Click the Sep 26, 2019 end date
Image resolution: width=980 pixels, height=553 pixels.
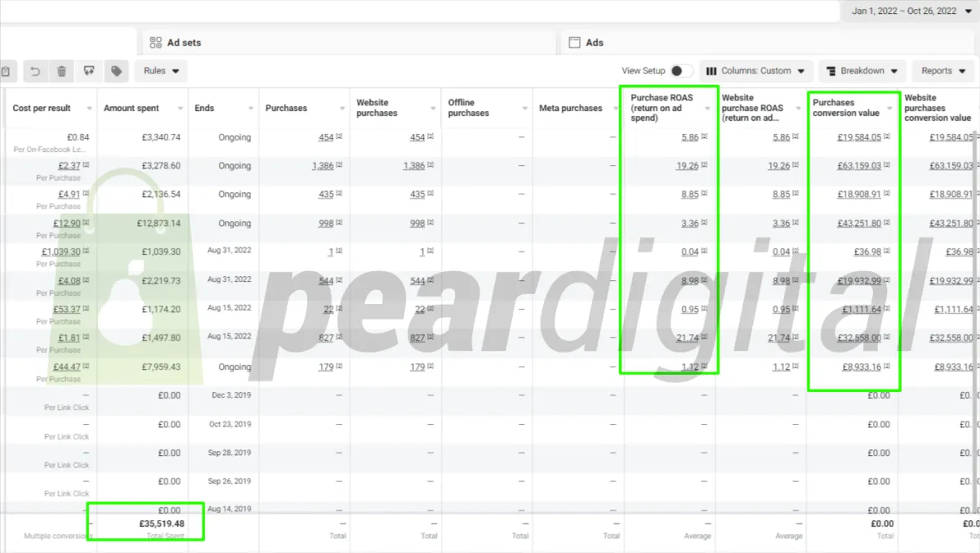pos(229,481)
